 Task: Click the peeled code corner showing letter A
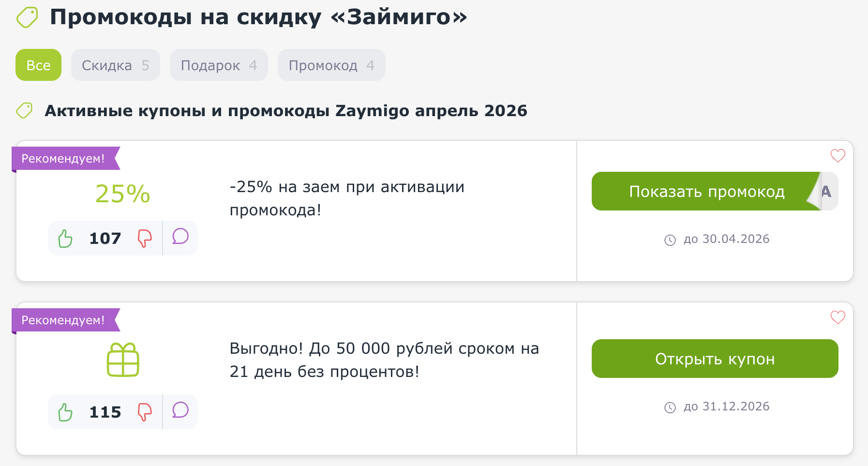826,192
